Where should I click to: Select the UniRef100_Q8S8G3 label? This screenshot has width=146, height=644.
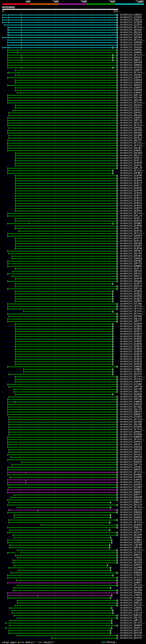[131, 85]
